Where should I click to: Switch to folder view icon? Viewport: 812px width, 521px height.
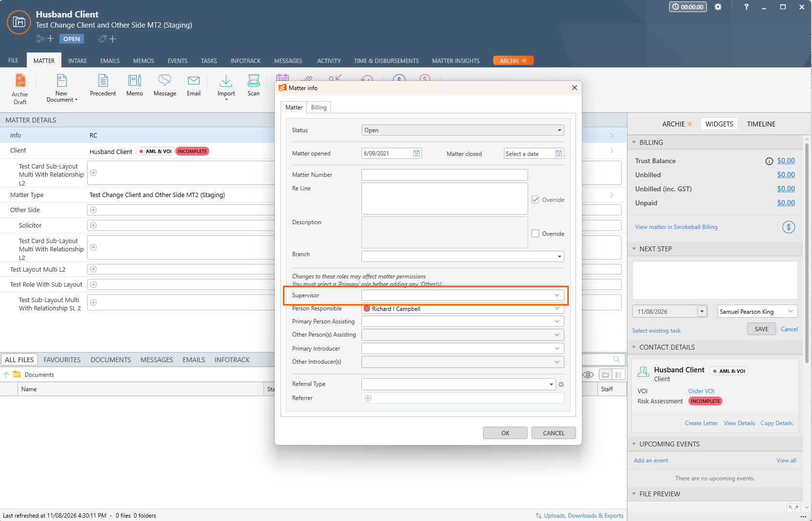[x=606, y=375]
